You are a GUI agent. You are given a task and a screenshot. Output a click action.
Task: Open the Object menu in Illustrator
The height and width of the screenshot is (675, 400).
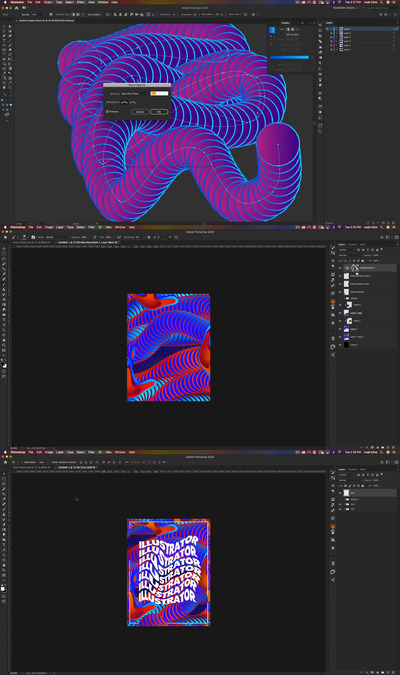[48, 2]
